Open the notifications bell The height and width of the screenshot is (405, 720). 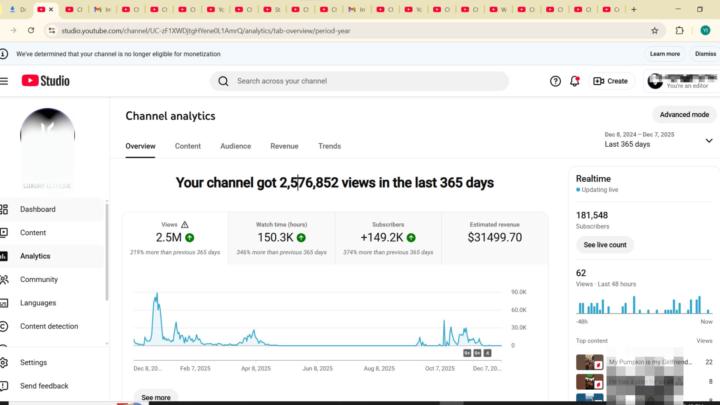pos(574,81)
